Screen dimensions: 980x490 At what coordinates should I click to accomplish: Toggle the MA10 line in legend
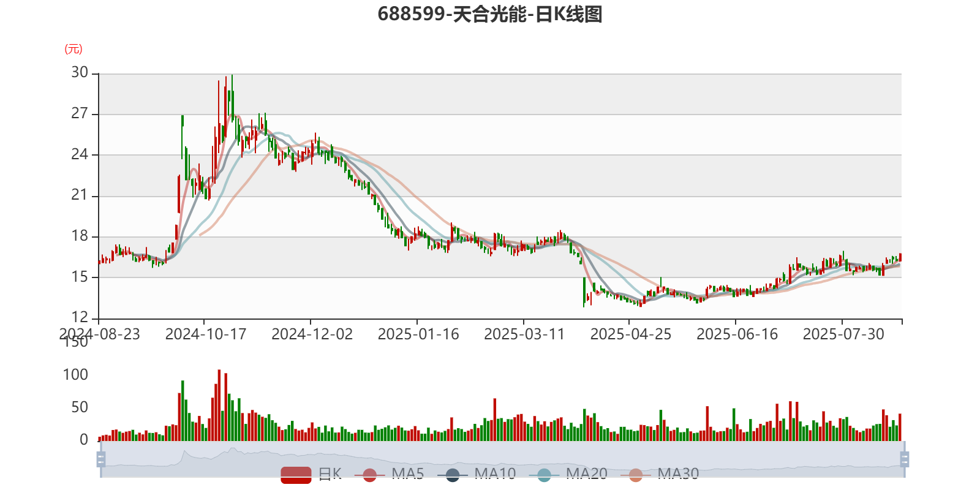(477, 475)
